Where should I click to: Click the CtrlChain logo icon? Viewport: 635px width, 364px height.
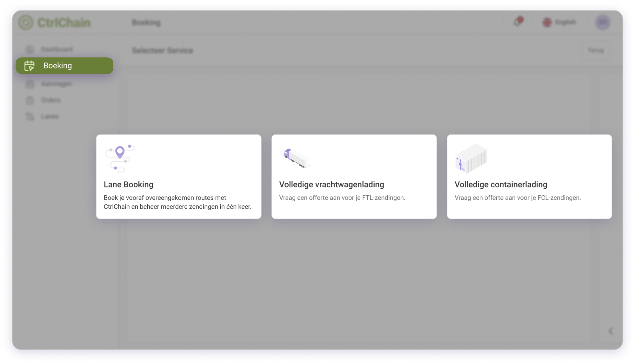pyautogui.click(x=26, y=23)
